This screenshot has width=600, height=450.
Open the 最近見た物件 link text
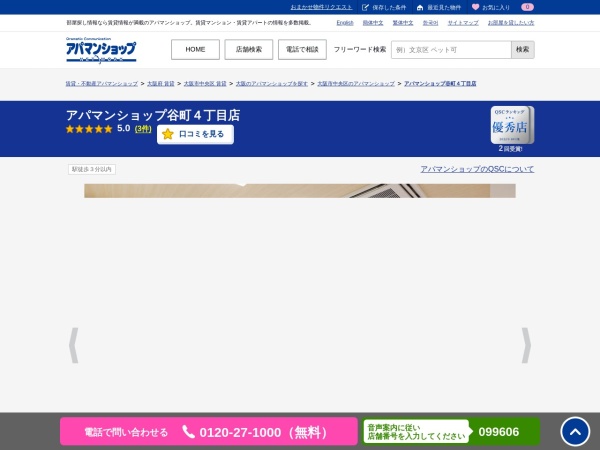444,7
